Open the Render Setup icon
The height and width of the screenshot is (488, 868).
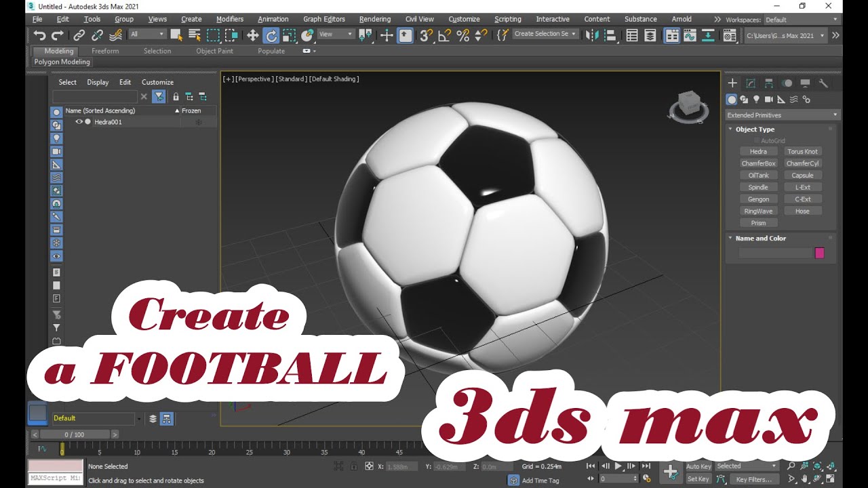[730, 35]
